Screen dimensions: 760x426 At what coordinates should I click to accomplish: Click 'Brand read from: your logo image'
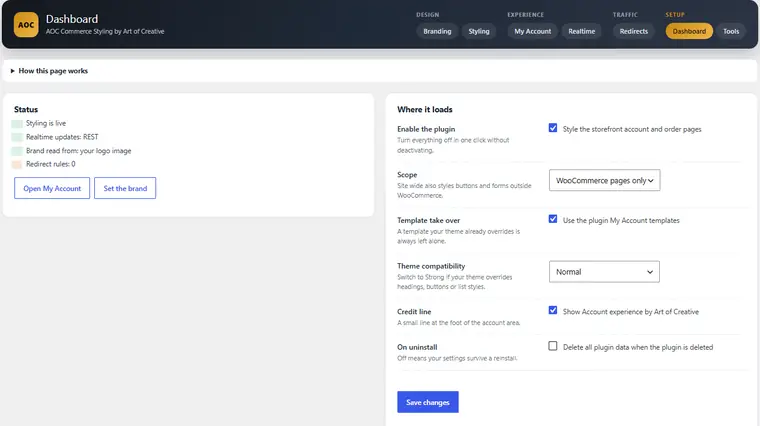[79, 151]
